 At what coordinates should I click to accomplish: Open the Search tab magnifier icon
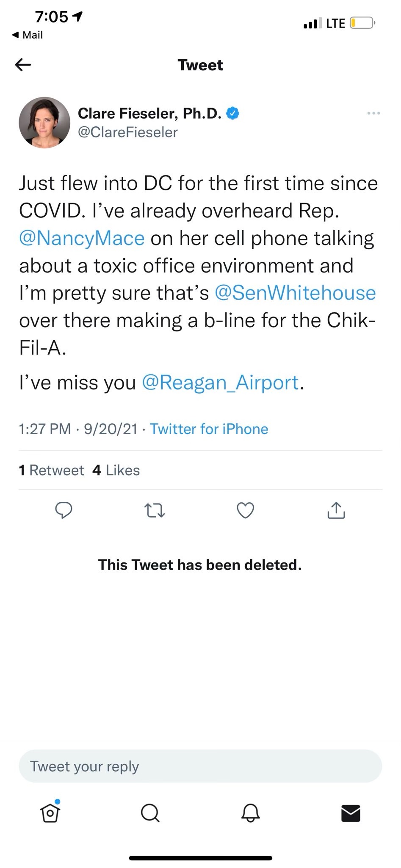pyautogui.click(x=150, y=813)
